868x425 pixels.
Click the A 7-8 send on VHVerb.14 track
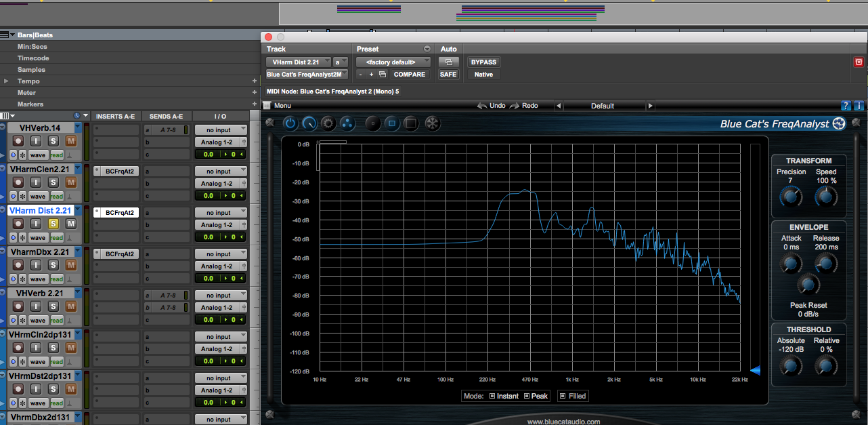click(x=167, y=130)
